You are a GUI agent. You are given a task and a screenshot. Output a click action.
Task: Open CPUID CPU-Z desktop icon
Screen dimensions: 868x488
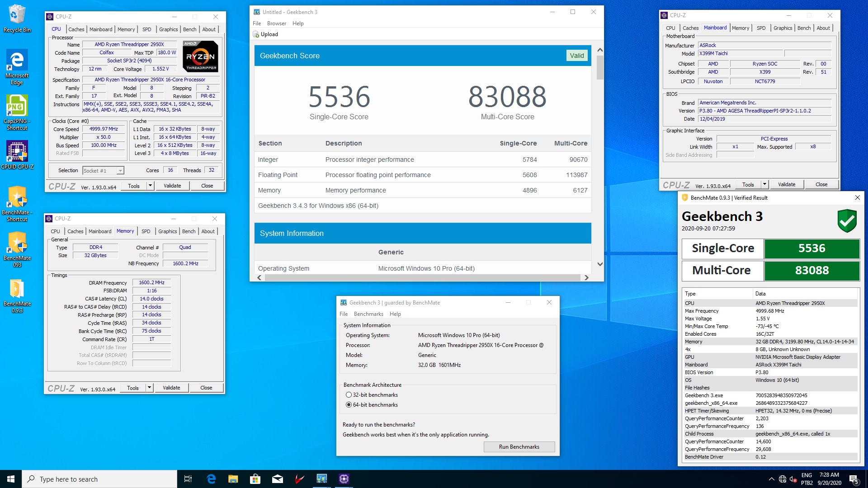click(17, 155)
